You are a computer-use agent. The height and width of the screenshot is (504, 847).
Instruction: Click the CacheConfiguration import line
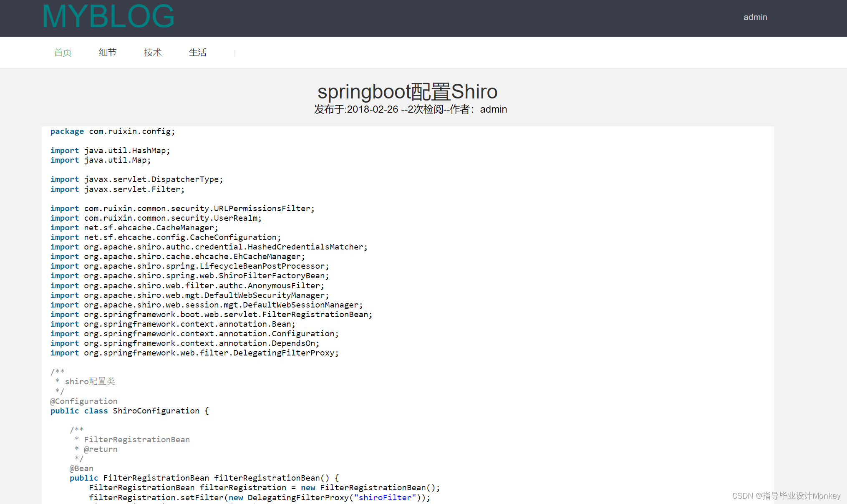coord(166,237)
